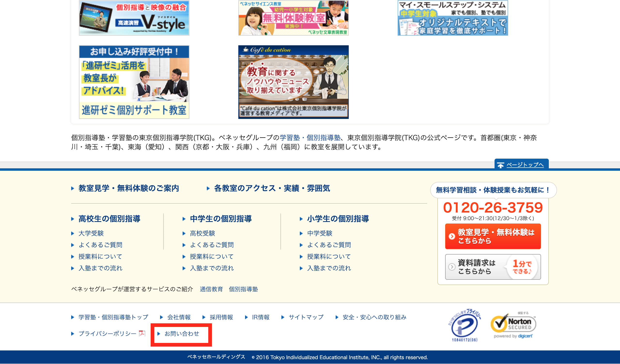620x364 pixels.
Task: Click the Privacy Mark certification logo
Action: pos(464,325)
